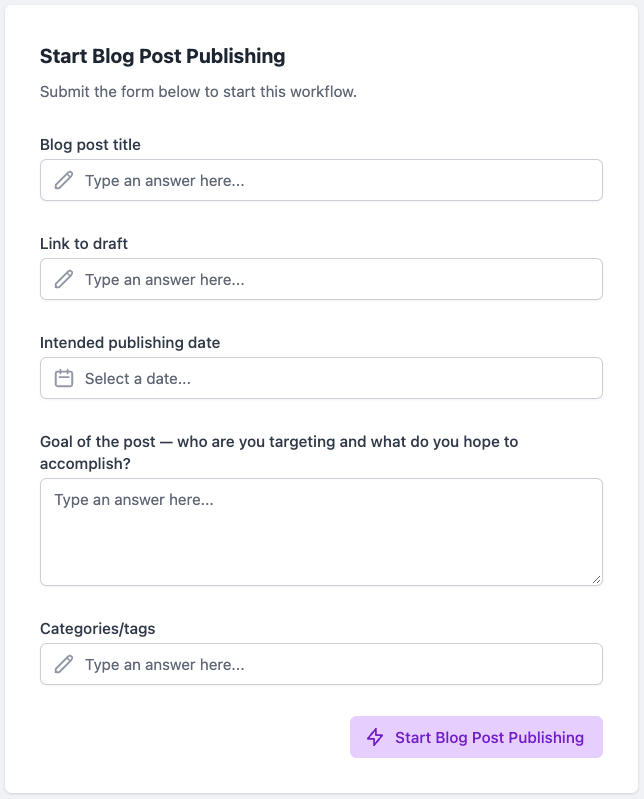Click the 'Categories/tags' label
The width and height of the screenshot is (644, 799).
tap(97, 629)
